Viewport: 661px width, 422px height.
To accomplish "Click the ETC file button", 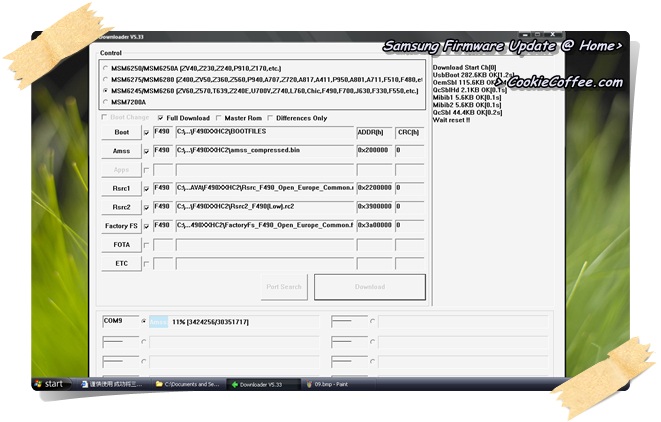I will coord(121,263).
